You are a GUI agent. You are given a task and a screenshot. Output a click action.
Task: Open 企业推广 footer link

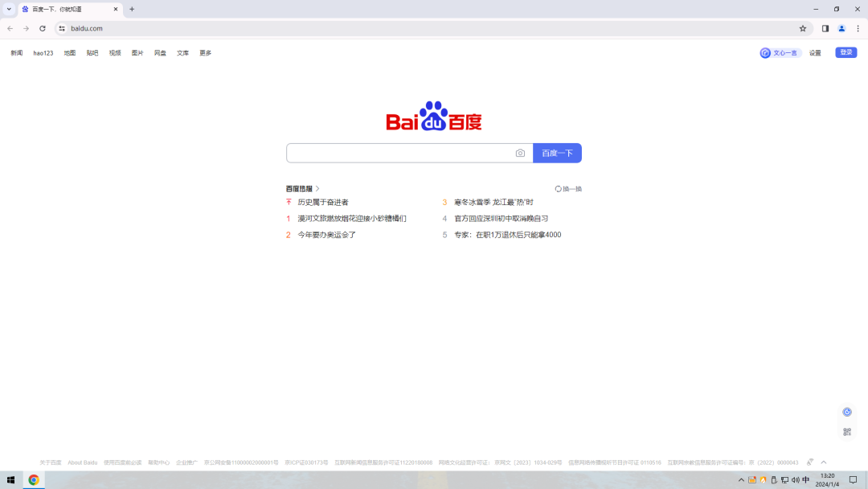186,463
